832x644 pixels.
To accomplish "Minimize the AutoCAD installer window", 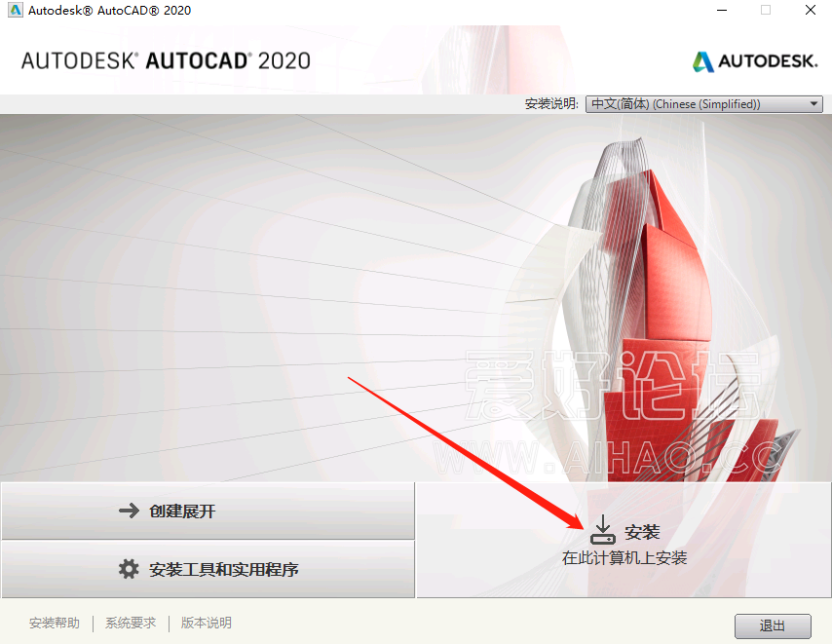I will pyautogui.click(x=722, y=10).
